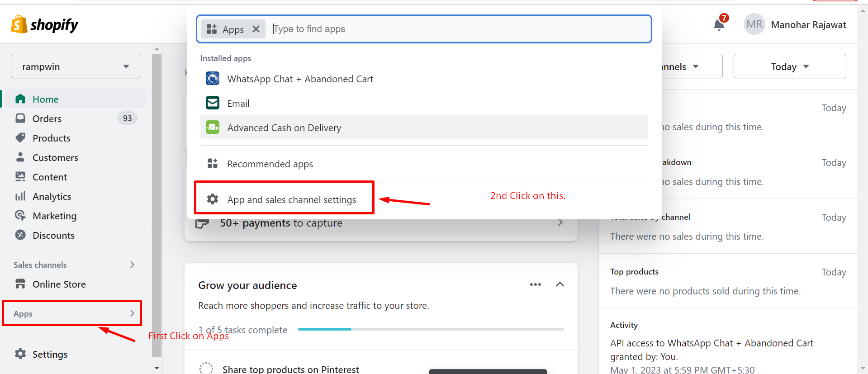Image resolution: width=868 pixels, height=374 pixels.
Task: Open more options on Grow your audience
Action: 535,284
